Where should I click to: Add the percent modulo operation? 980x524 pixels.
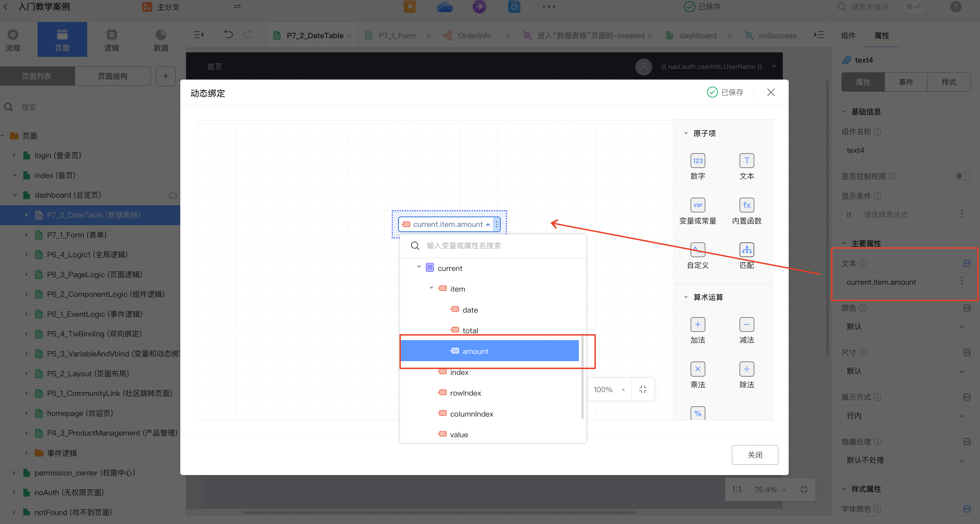click(x=697, y=413)
